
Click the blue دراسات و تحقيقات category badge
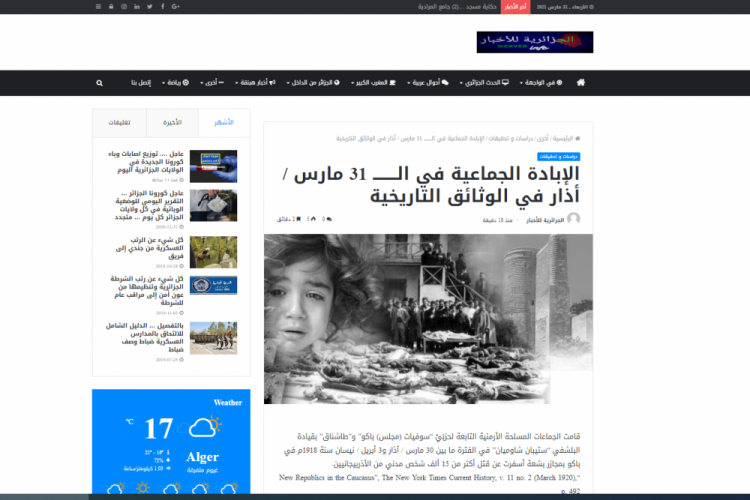pyautogui.click(x=559, y=157)
